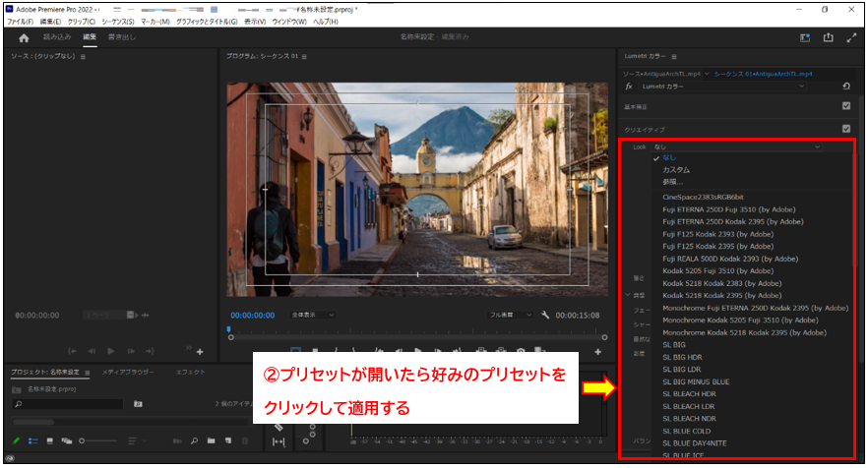Apply Fuji ETERNA 250D Fuji 3510 look
Image resolution: width=868 pixels, height=468 pixels.
tap(729, 209)
